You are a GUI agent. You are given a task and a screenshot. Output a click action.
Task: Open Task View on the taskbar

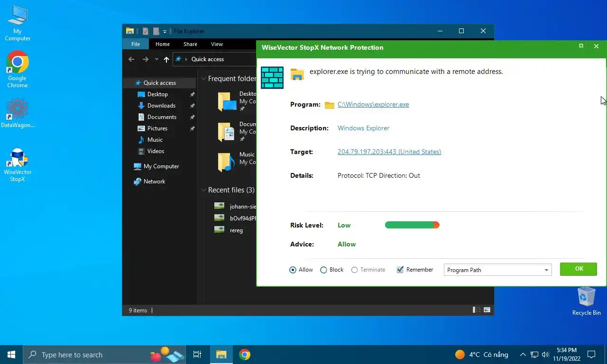pos(197,355)
